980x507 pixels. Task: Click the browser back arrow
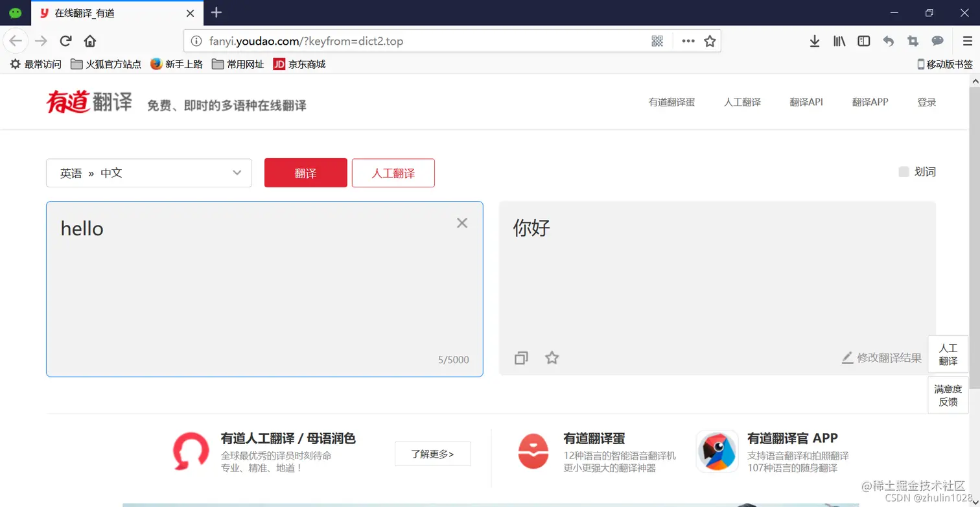click(16, 41)
